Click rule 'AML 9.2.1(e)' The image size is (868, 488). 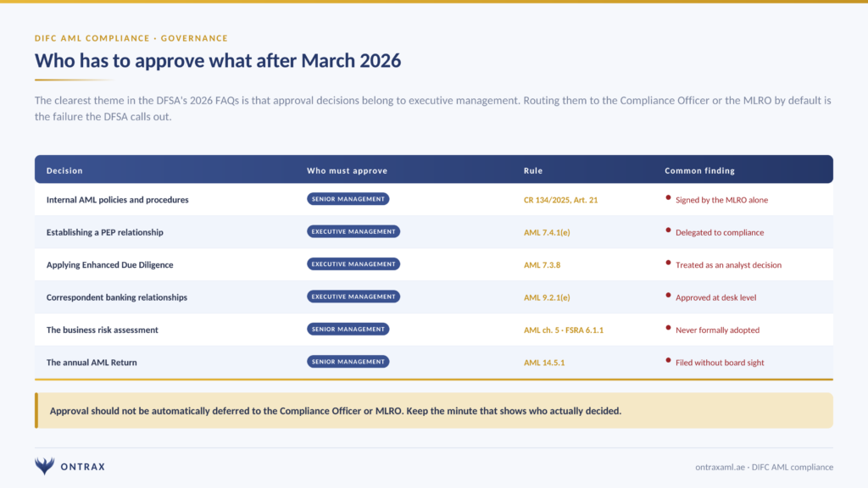pyautogui.click(x=547, y=297)
